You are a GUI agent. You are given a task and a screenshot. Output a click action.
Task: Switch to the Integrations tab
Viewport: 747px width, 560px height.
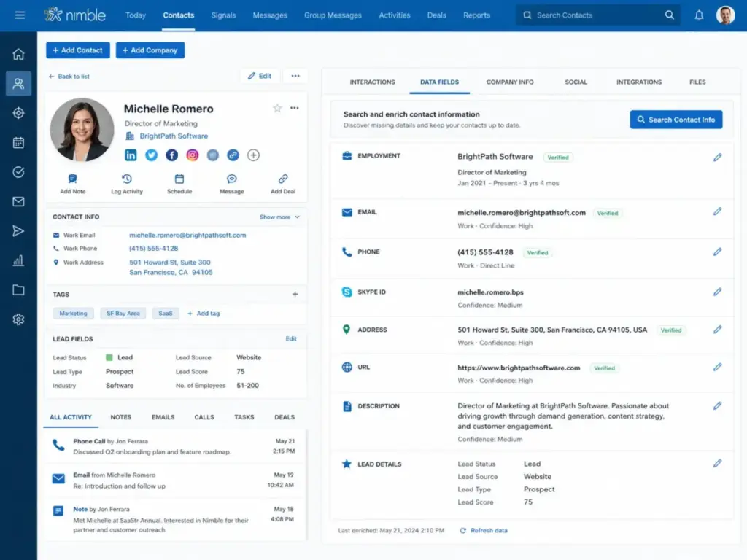click(x=639, y=82)
